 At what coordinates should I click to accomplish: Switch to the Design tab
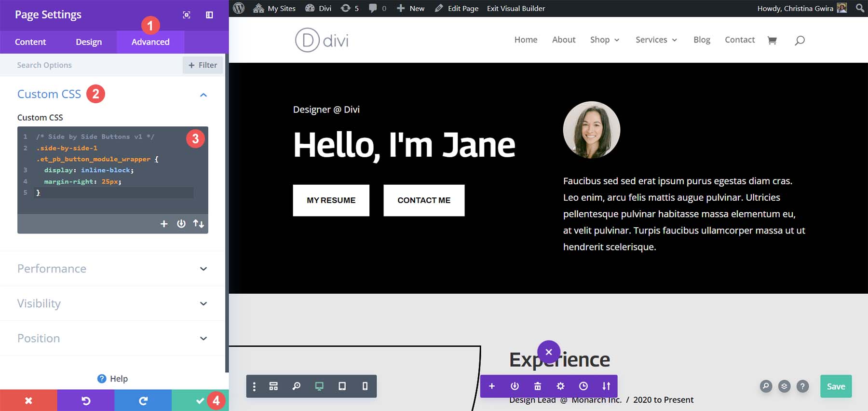tap(89, 42)
